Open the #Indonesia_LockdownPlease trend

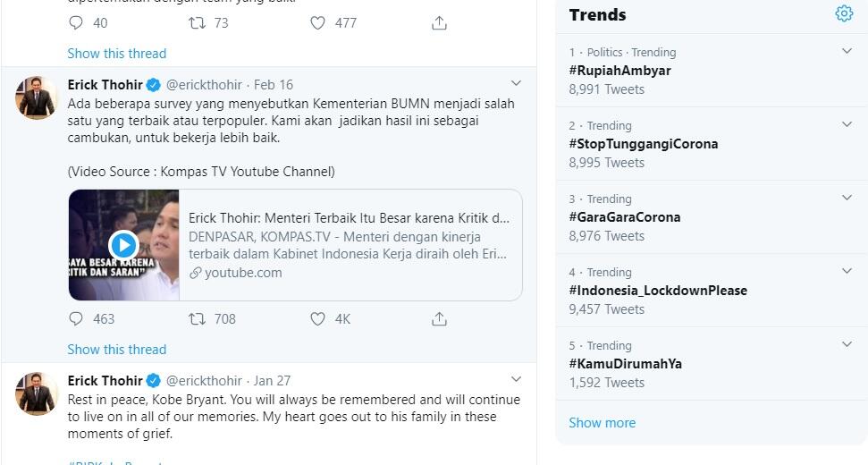658,291
